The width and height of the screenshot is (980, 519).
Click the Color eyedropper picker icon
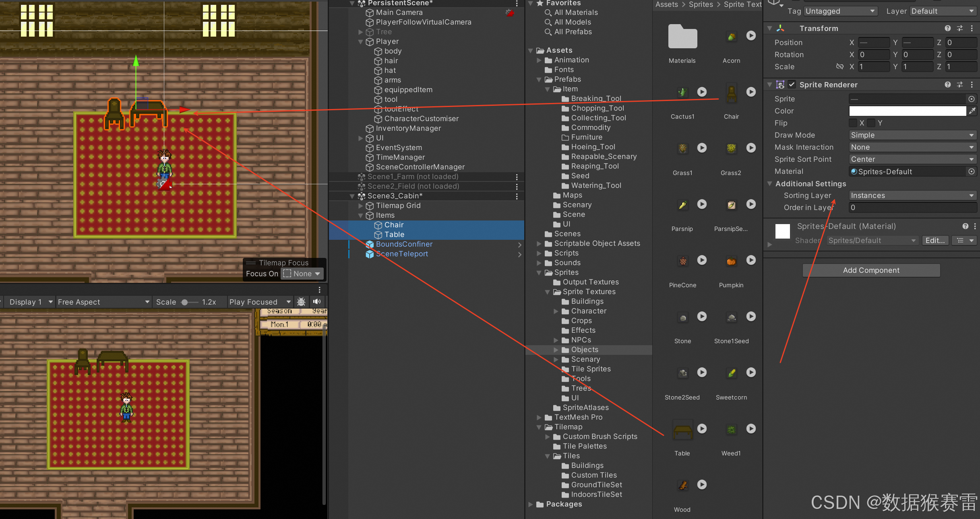972,111
